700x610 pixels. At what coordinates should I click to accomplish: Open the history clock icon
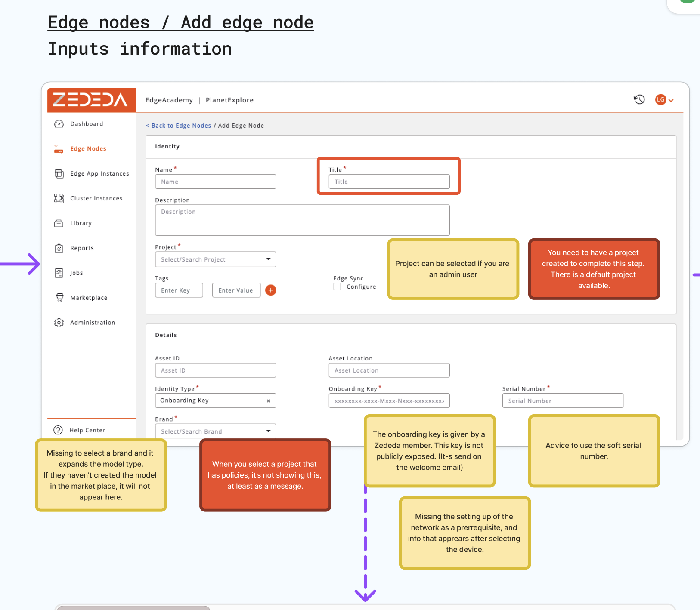(639, 100)
